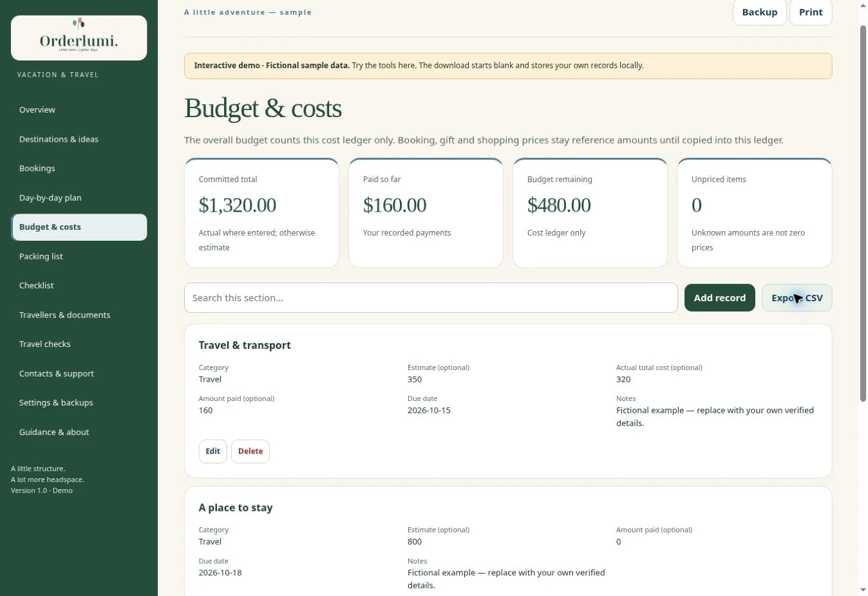Click the A place to stay heading
Image resolution: width=868 pixels, height=596 pixels.
[236, 508]
